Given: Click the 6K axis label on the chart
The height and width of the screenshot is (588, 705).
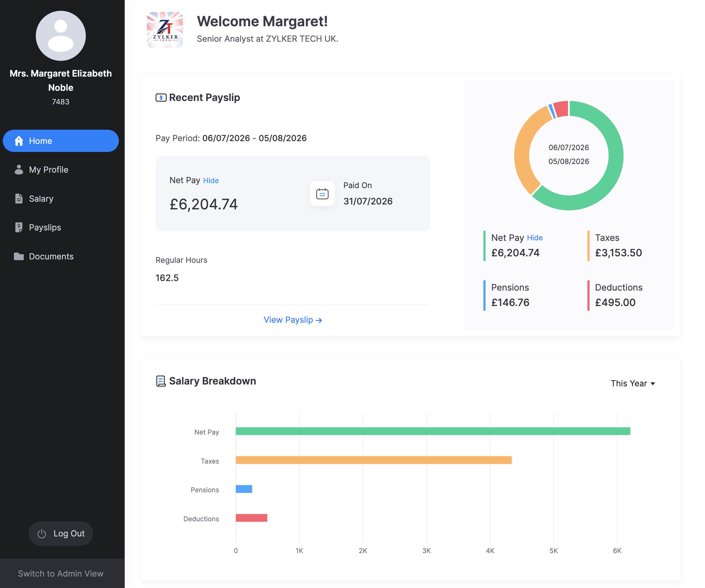Looking at the screenshot, I should click(x=617, y=550).
